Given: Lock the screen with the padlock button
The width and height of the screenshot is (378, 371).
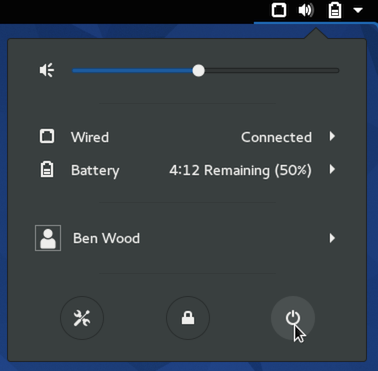Looking at the screenshot, I should (188, 318).
